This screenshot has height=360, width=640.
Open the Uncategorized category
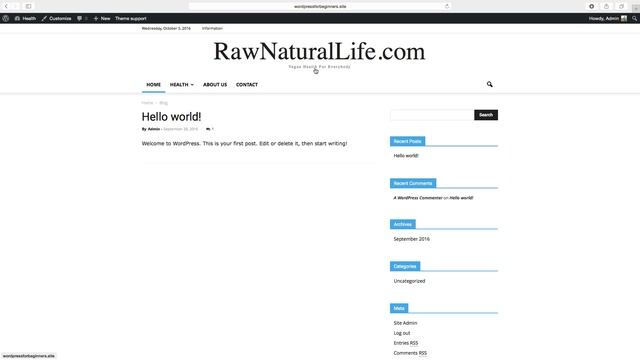409,281
